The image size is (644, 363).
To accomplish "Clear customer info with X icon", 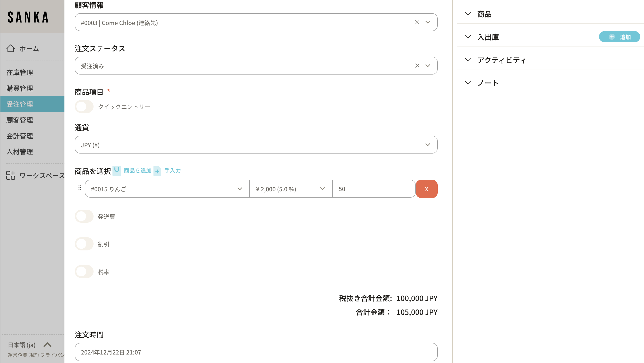I will 417,22.
